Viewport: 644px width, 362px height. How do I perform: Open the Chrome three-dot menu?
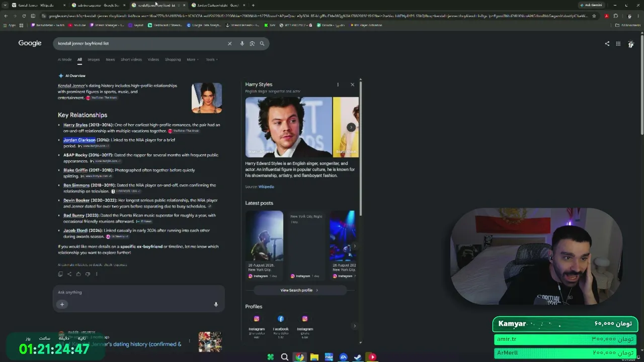point(638,16)
